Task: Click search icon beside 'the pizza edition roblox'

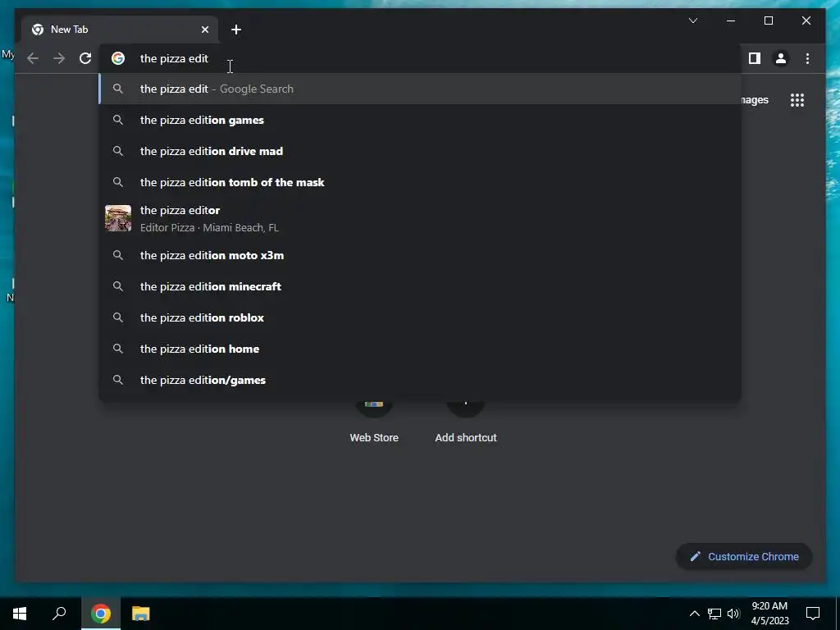Action: point(118,317)
